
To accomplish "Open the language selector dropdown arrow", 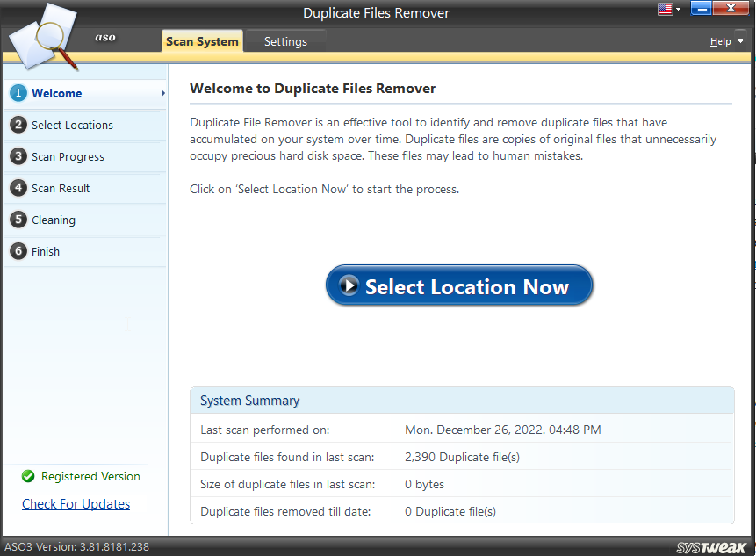I will [x=676, y=8].
